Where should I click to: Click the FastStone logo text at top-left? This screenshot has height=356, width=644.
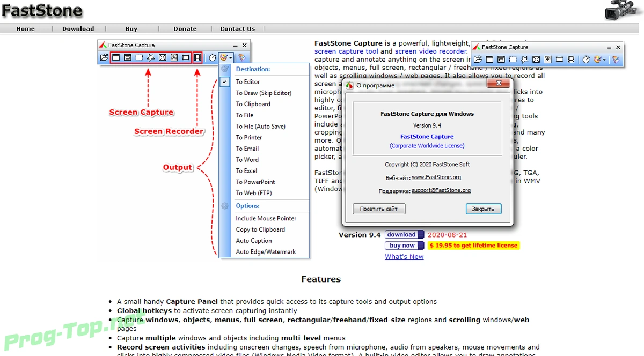point(42,10)
